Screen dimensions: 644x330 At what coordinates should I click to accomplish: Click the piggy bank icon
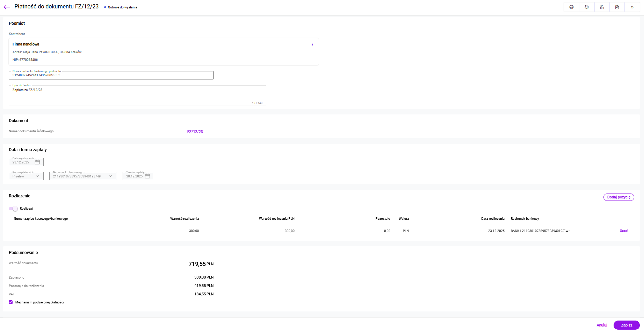587,7
